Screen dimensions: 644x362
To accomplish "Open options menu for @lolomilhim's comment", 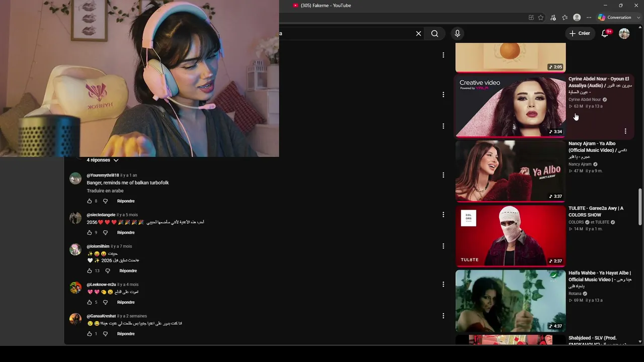I will click(x=443, y=246).
